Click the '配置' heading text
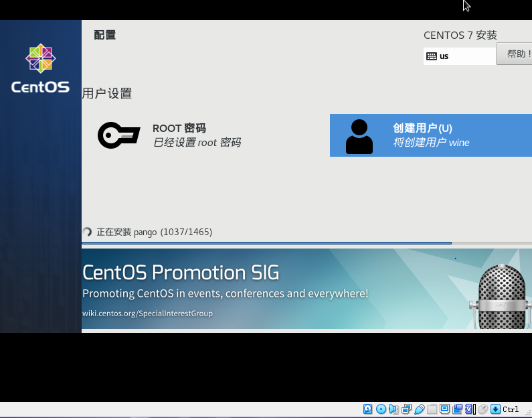 pos(105,35)
